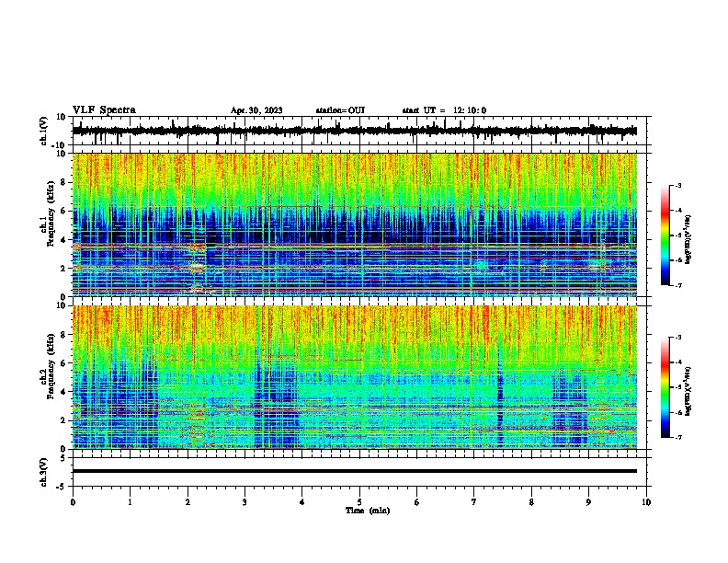Click the "station=OUI" header label
728x563 pixels.
pos(340,110)
